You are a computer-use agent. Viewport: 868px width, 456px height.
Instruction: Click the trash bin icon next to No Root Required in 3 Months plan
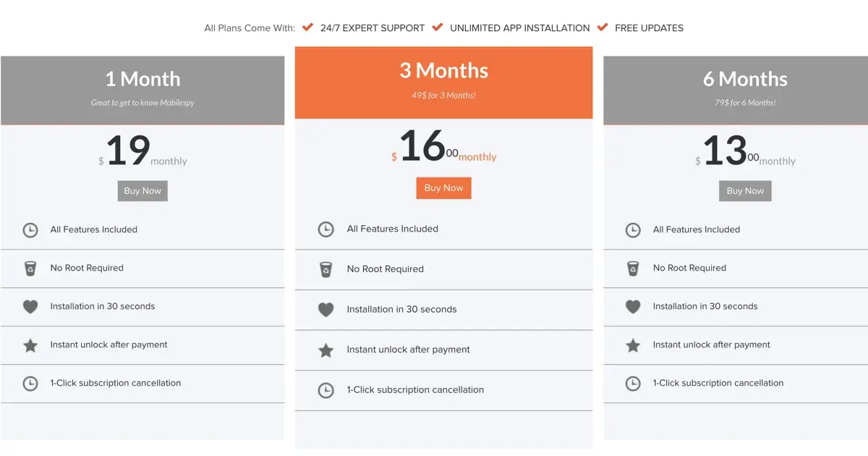(x=325, y=269)
